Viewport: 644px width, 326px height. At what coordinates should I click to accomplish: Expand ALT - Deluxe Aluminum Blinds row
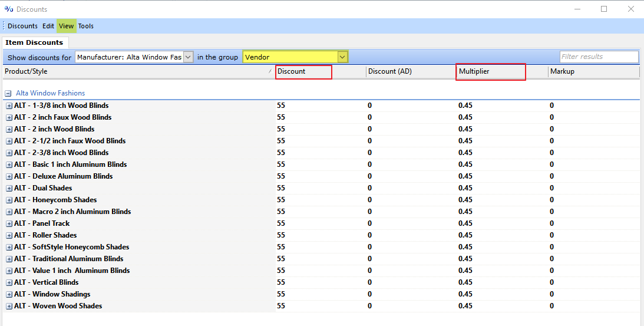(x=9, y=177)
